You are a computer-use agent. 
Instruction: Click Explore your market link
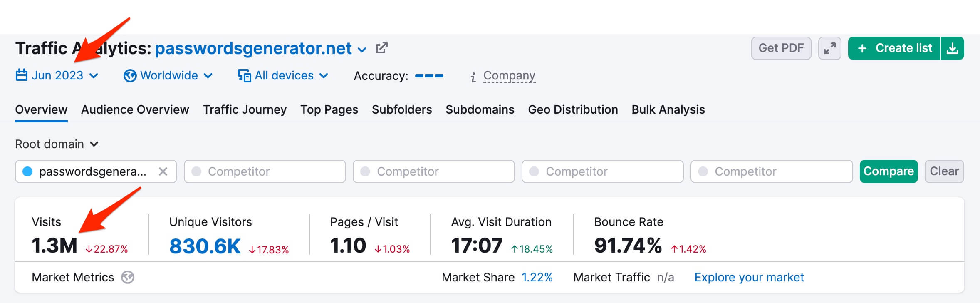coord(749,277)
